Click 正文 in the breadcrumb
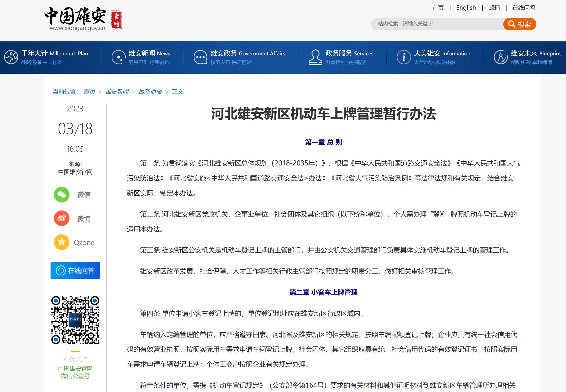The height and width of the screenshot is (392, 566). [178, 92]
